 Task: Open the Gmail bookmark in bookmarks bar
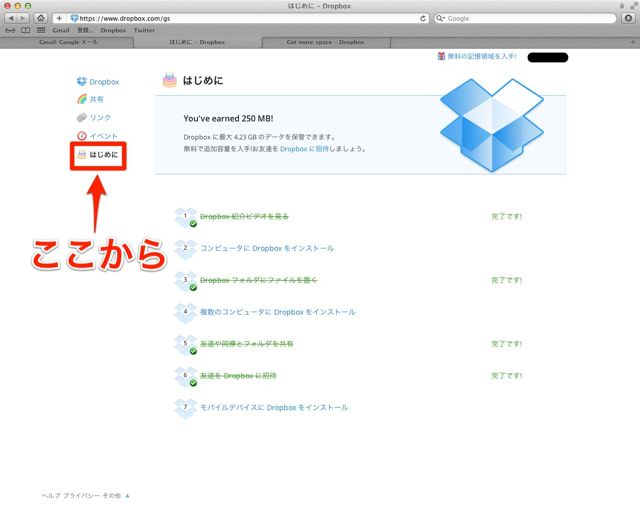61,30
